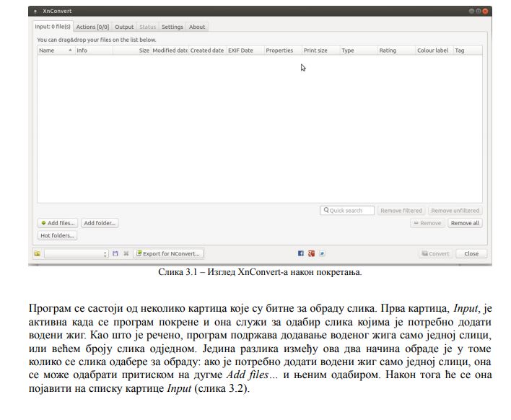Screen dimensions: 511x420
Task: Click the Convert button
Action: [x=436, y=253]
